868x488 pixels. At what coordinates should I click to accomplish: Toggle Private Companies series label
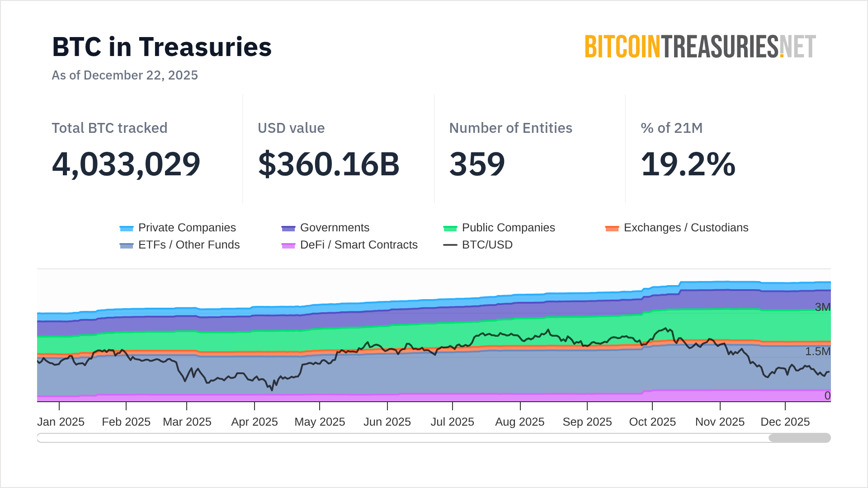click(187, 228)
